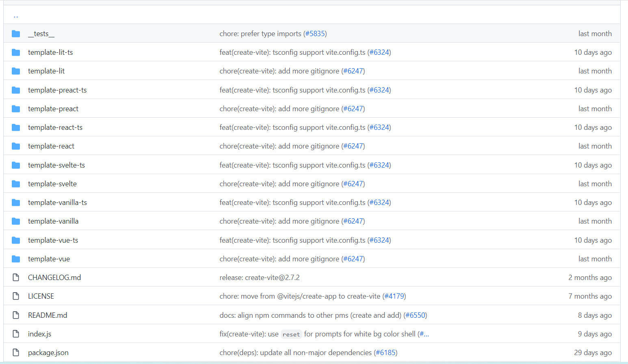
Task: Open pull request #6185 on package.json row
Action: pos(385,353)
